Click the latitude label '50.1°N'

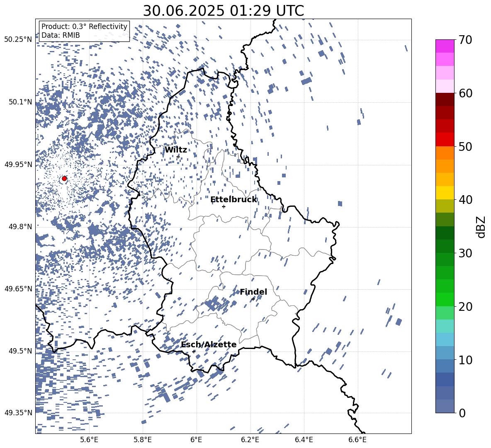[x=20, y=102]
